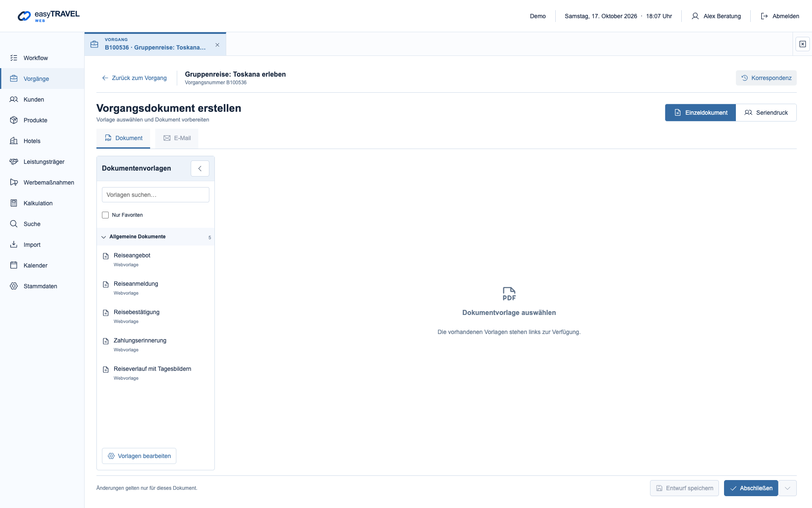Open Stammdaten settings
Screen dimensions: 812x508
coord(42,286)
